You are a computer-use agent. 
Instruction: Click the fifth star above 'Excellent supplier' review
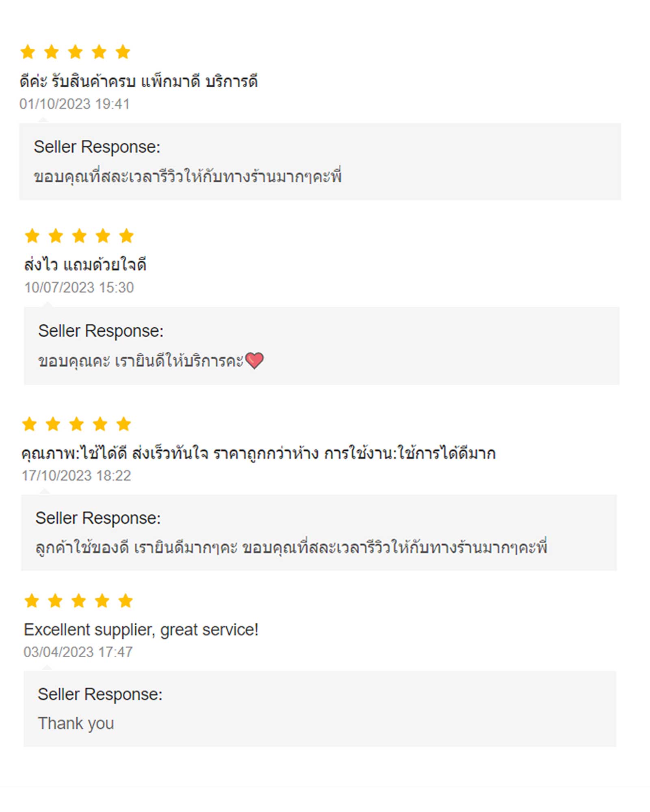coord(126,600)
